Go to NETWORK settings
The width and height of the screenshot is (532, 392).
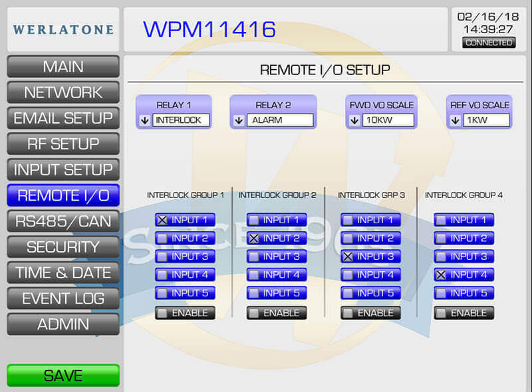click(x=63, y=92)
